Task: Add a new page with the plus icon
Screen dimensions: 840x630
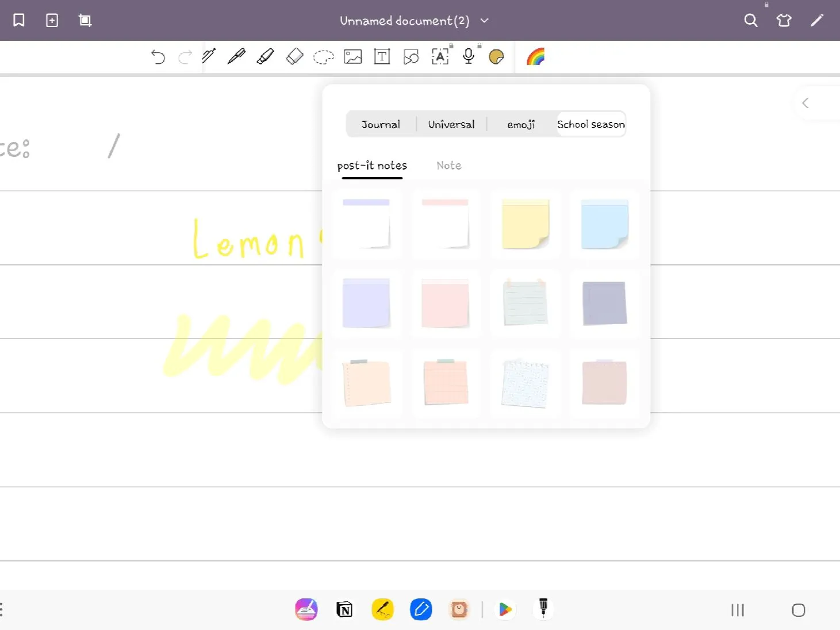Action: (52, 20)
